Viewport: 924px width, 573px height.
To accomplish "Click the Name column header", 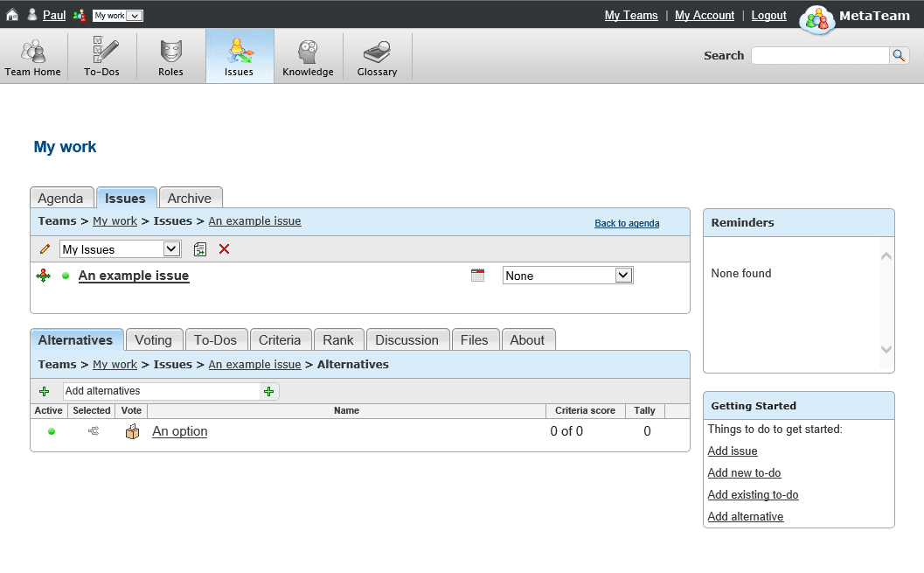I will 346,411.
